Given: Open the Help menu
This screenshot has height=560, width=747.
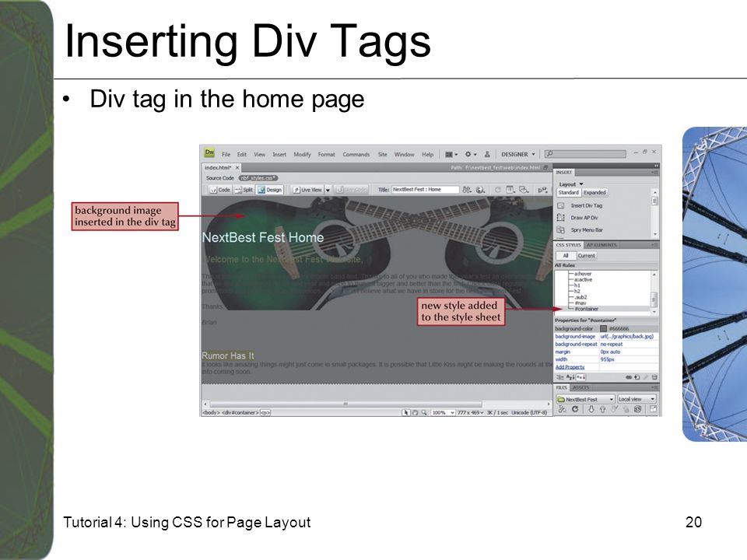Looking at the screenshot, I should (427, 154).
